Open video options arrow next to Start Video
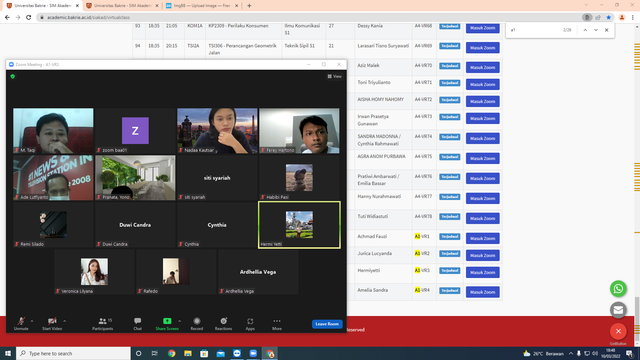The image size is (640, 360). tap(64, 321)
